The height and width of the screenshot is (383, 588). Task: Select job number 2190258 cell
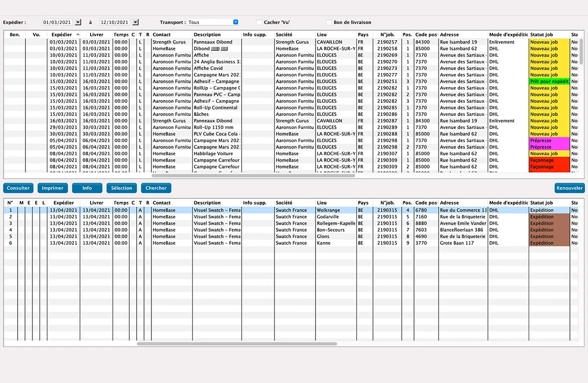point(387,48)
